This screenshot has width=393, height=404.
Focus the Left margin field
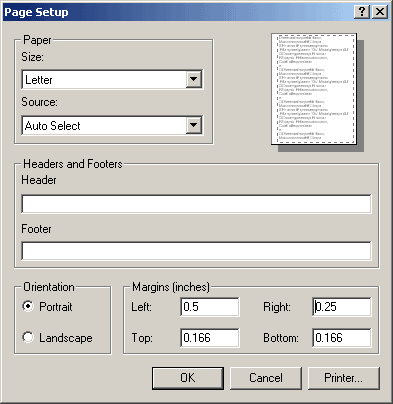coord(210,306)
